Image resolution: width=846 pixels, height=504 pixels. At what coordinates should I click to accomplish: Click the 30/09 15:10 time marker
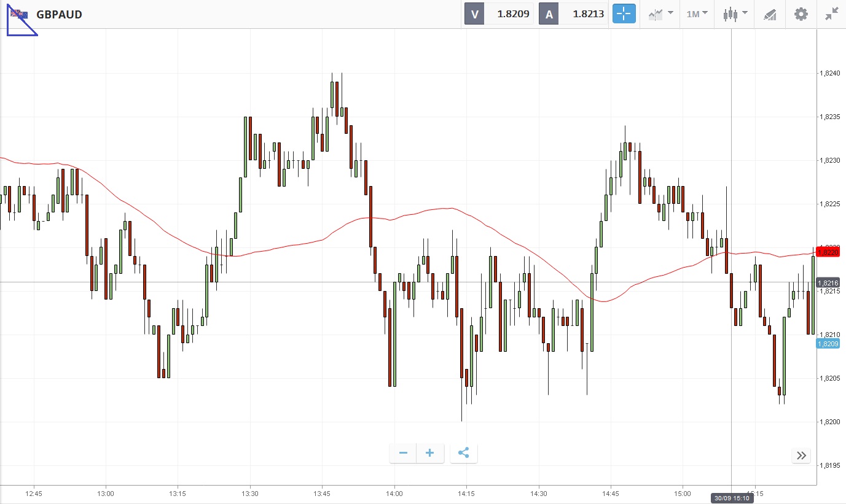(731, 497)
